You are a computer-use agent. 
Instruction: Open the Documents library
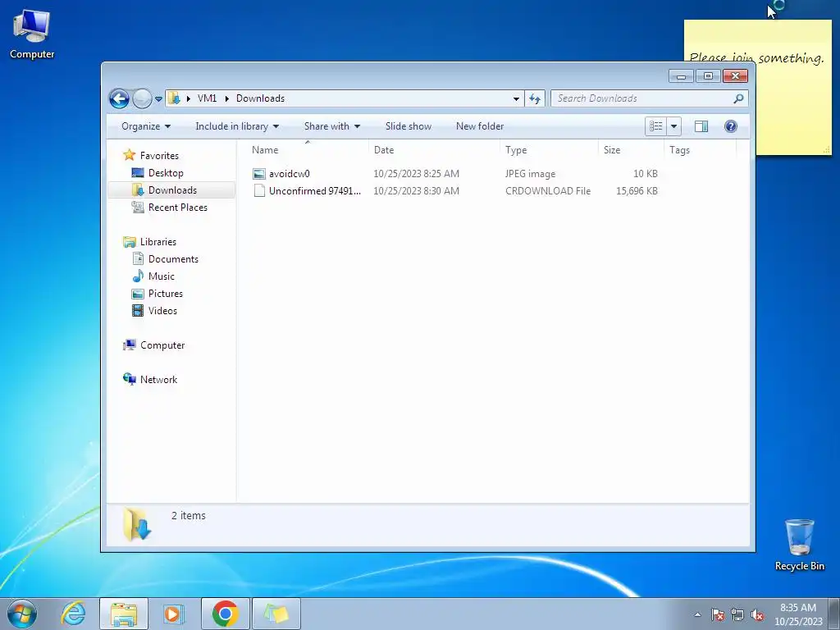coord(173,259)
